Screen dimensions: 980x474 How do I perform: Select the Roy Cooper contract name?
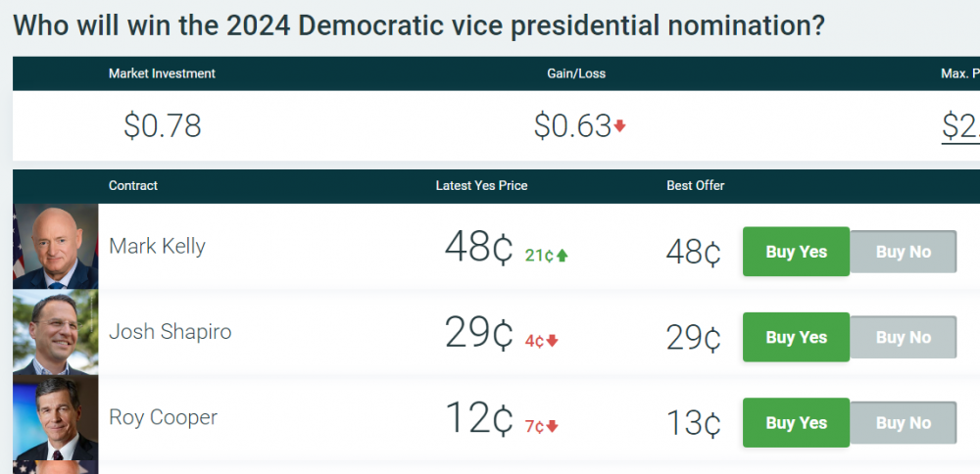[163, 418]
